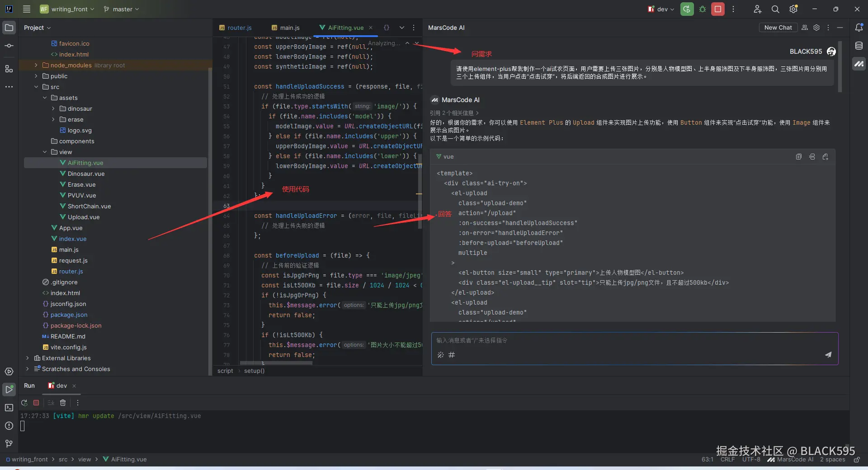Stop the running dev process from top toolbar

[718, 9]
